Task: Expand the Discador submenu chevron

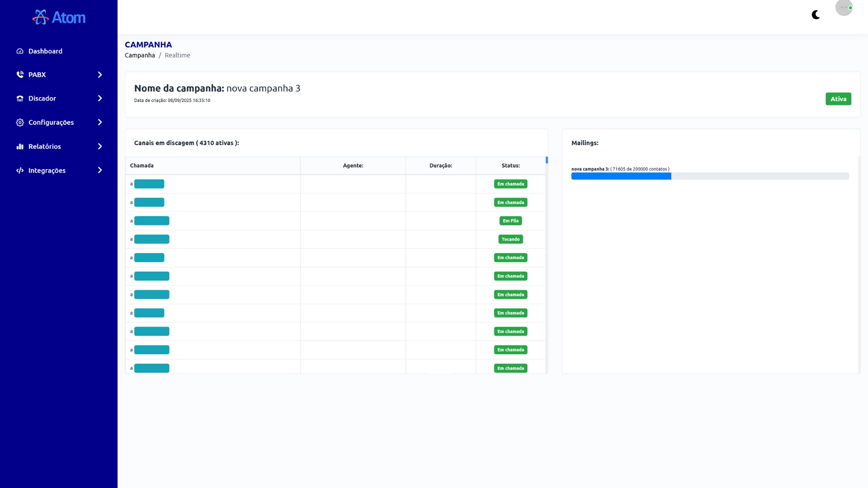Action: pos(100,99)
